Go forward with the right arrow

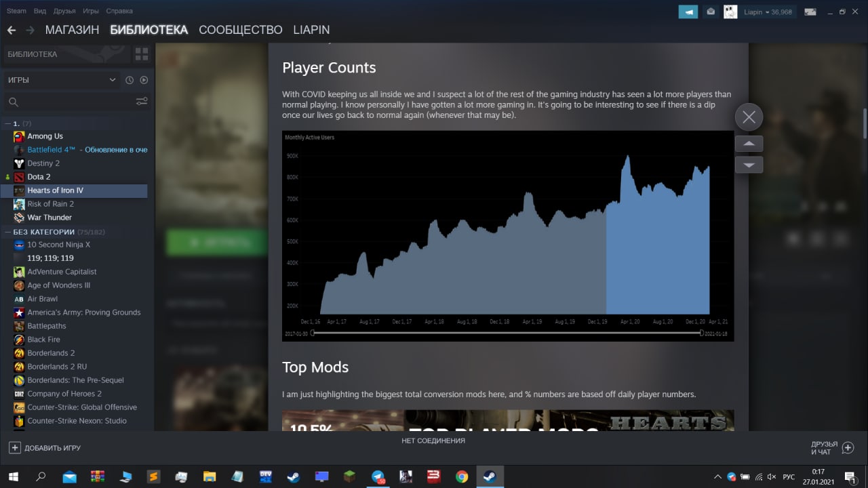pos(30,30)
